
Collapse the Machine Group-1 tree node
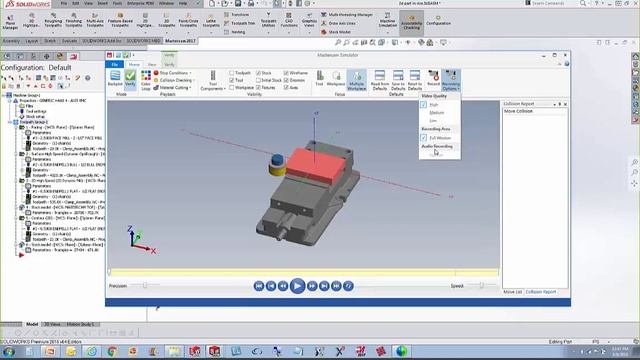tap(4, 95)
